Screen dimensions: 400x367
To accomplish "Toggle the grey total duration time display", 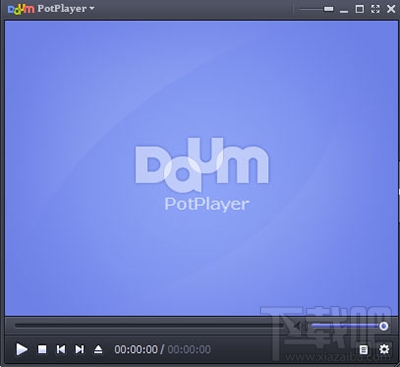I will [x=189, y=349].
